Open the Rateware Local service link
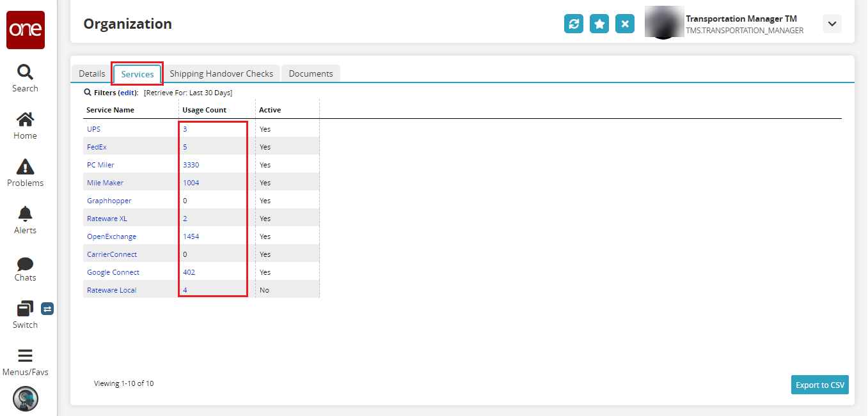This screenshot has width=868, height=416. [x=112, y=290]
